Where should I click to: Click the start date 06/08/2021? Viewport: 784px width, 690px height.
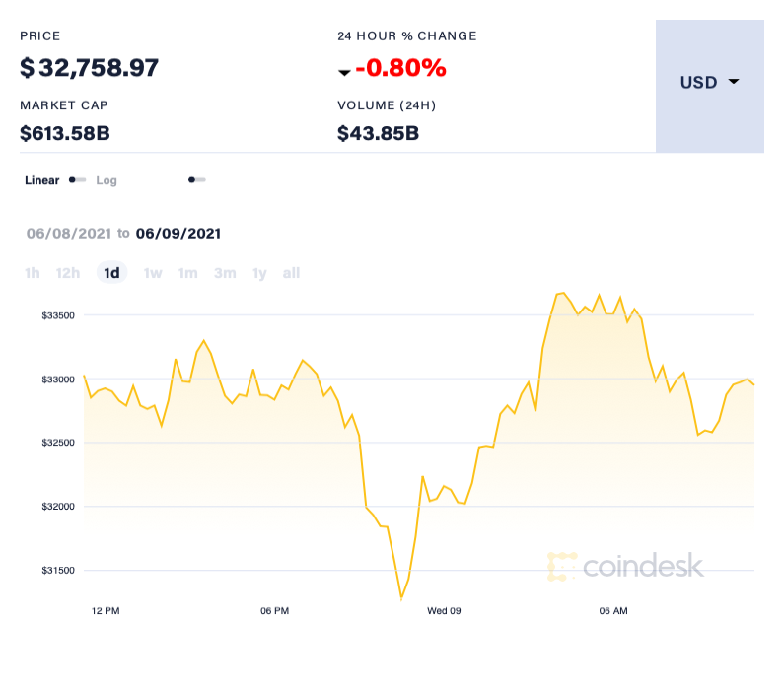tap(67, 234)
